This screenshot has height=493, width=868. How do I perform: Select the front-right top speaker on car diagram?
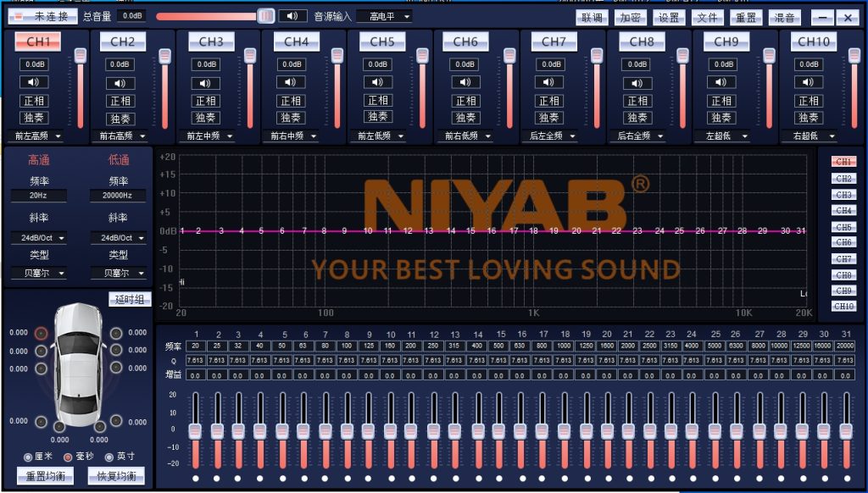pos(115,333)
